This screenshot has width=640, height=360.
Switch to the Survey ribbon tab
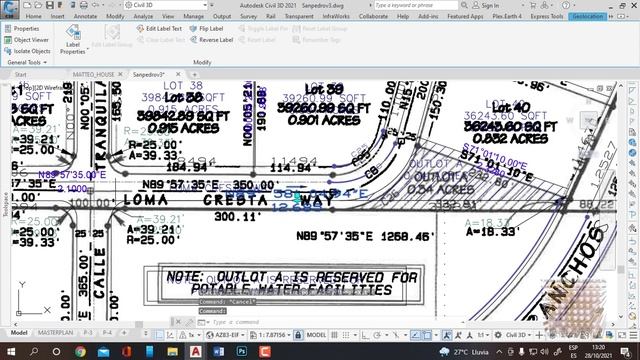248,16
